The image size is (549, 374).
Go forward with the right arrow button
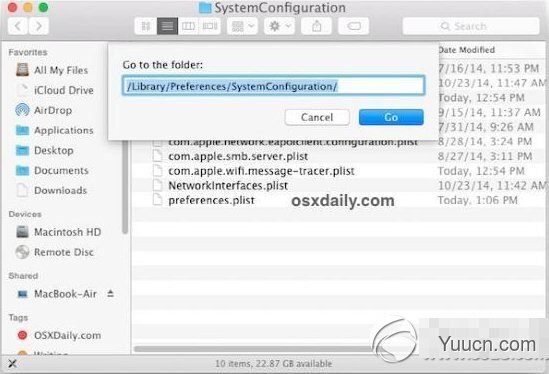pos(39,26)
